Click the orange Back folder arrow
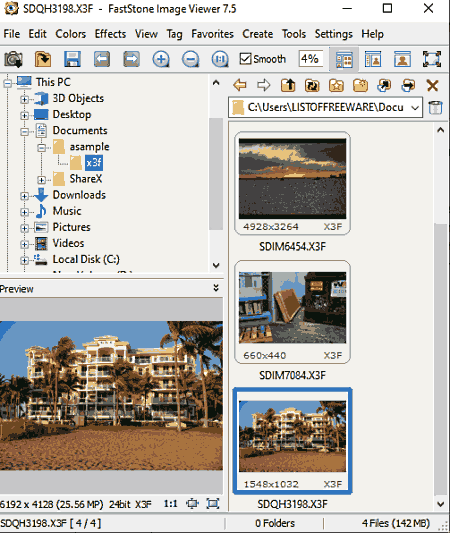 240,85
